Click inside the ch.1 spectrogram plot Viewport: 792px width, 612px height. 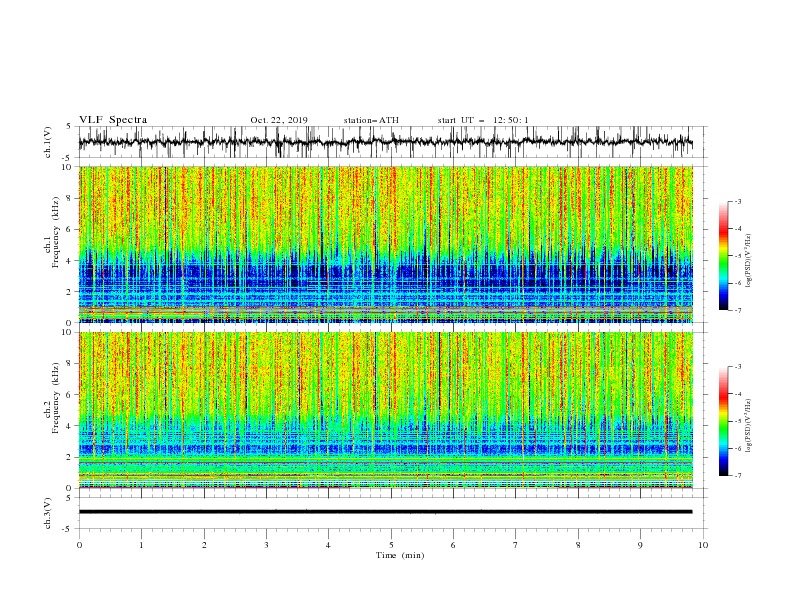pos(385,244)
